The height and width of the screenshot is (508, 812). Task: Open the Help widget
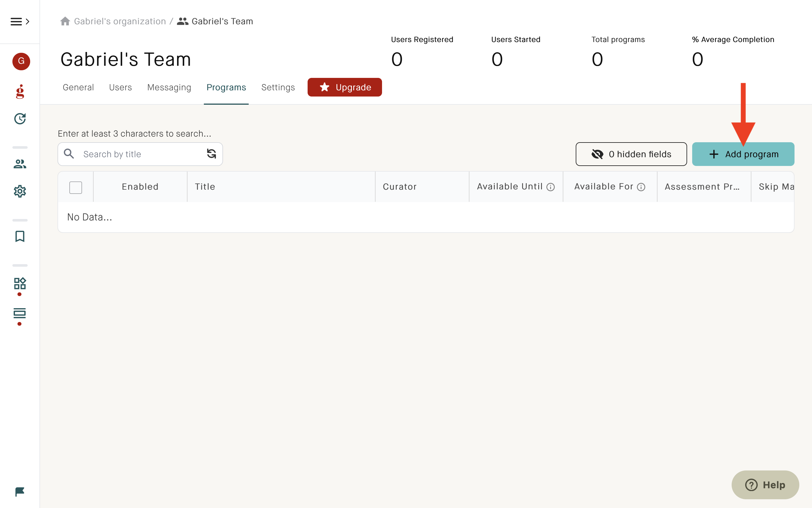click(x=765, y=485)
